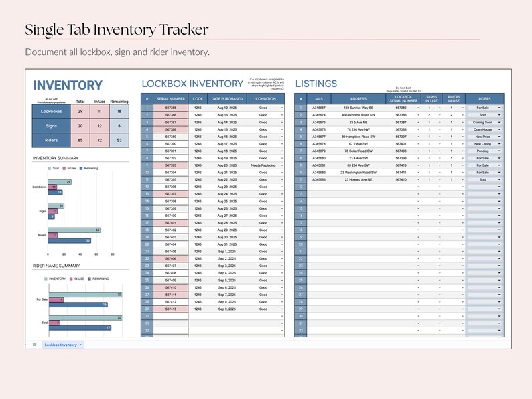532x399 pixels.
Task: Click the Remaining legend swatch in Inventory Summary
Action: coord(81,169)
